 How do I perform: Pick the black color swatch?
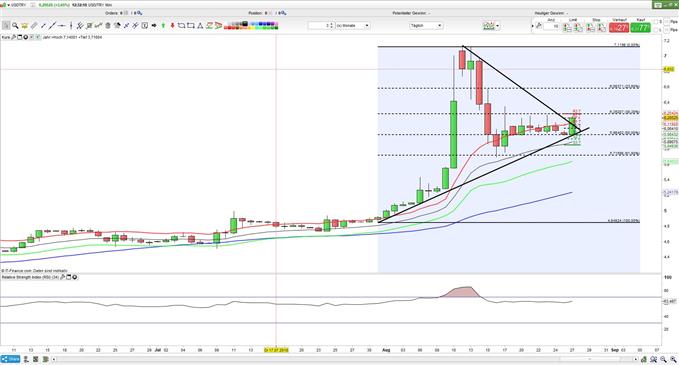[x=245, y=23]
